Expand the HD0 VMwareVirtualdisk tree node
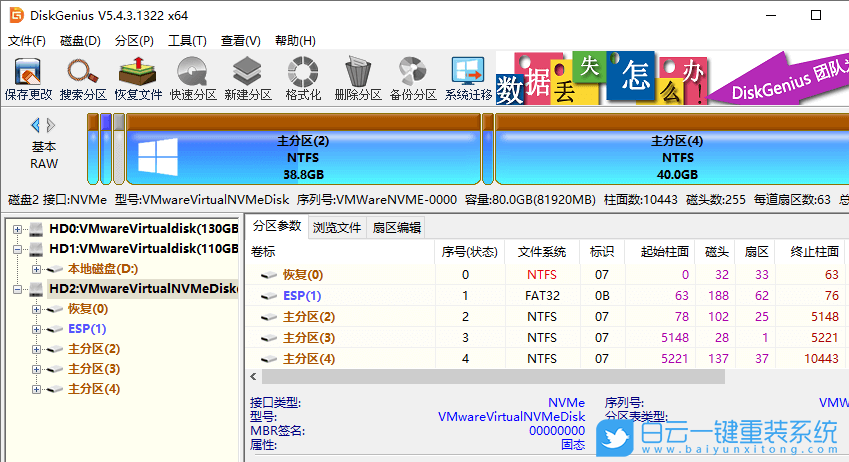Image resolution: width=849 pixels, height=462 pixels. 17,229
